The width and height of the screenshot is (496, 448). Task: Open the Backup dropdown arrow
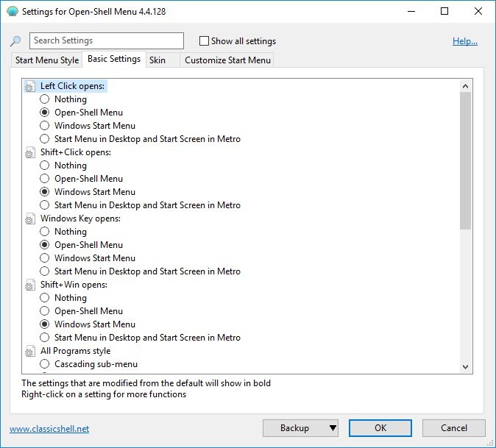tap(333, 428)
